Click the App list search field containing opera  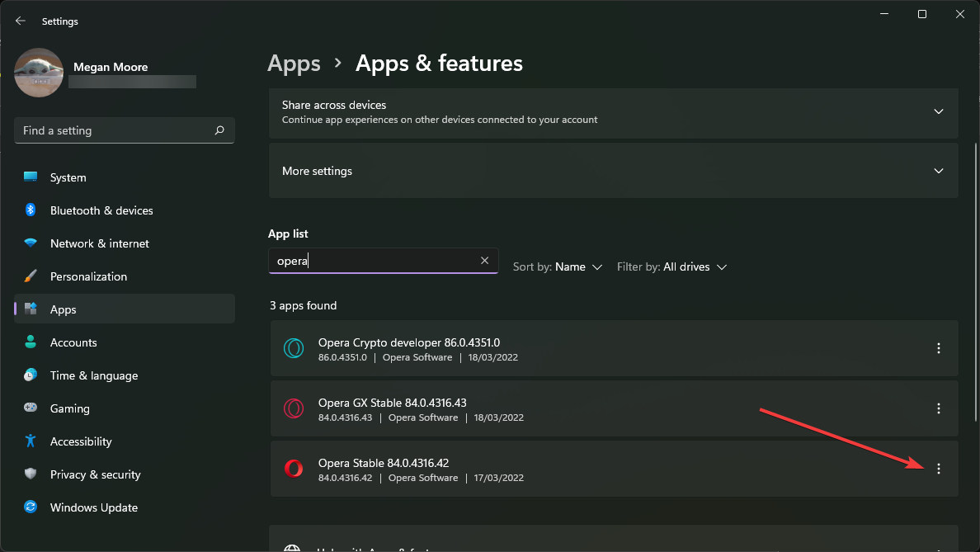coord(383,261)
